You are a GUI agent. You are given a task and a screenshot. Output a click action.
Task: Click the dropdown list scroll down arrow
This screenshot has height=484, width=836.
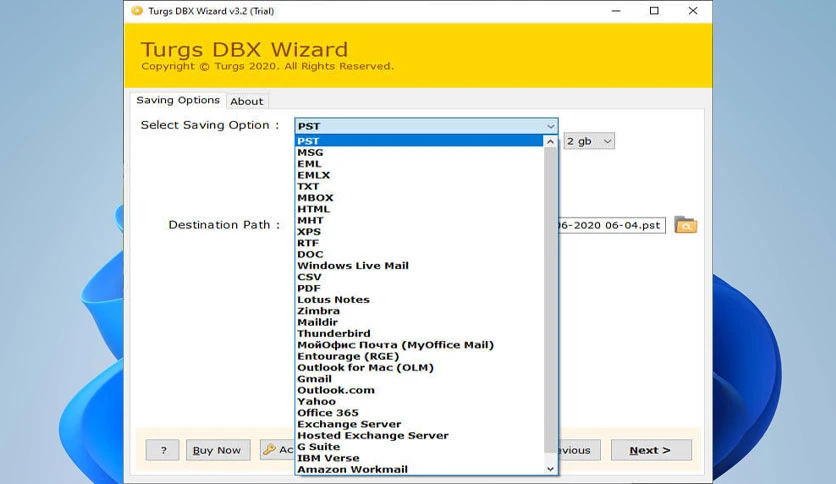tap(550, 469)
